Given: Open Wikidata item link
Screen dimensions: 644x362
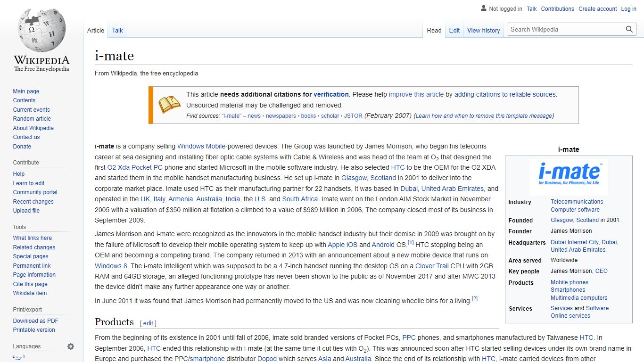Looking at the screenshot, I should (x=30, y=293).
